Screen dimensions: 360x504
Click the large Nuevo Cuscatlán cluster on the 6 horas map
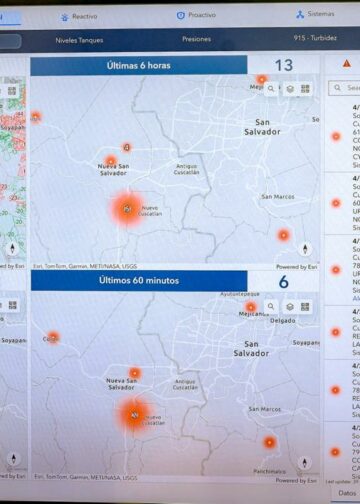127,209
